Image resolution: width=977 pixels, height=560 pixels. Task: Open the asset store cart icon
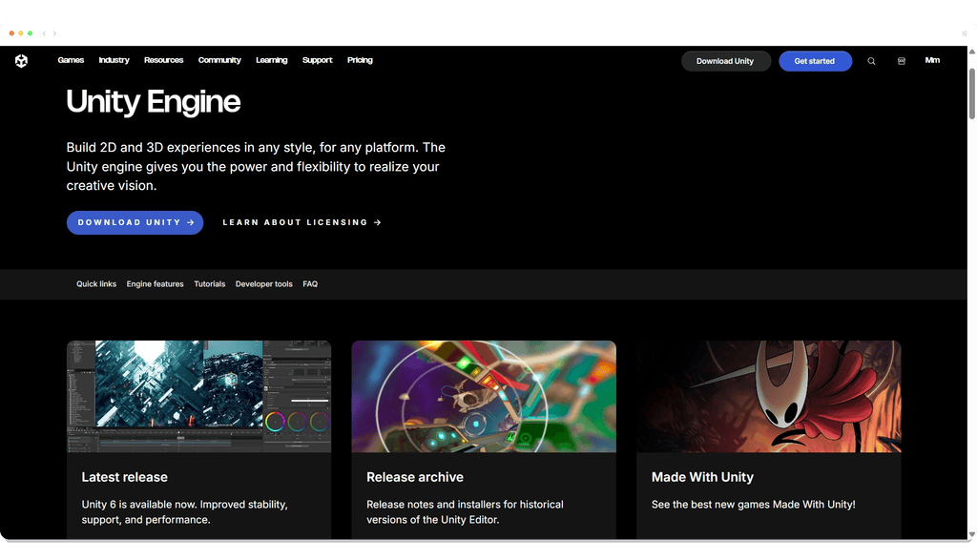coord(901,61)
